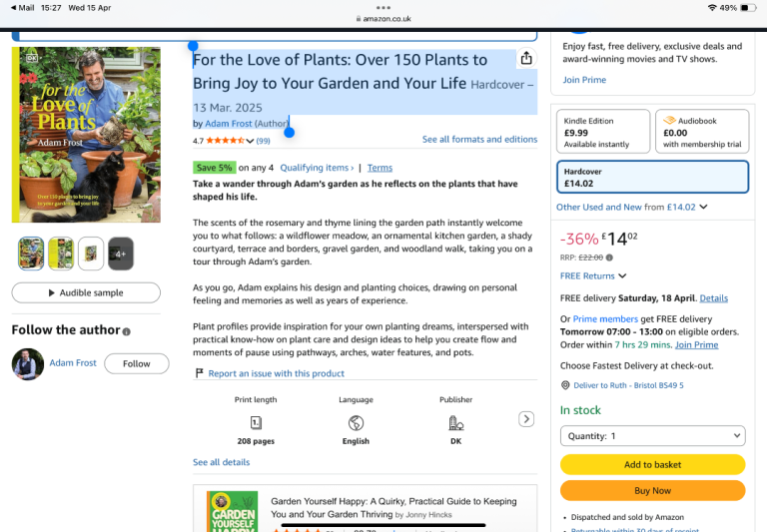This screenshot has width=767, height=532.
Task: Click the Language globe icon
Action: coord(356,423)
